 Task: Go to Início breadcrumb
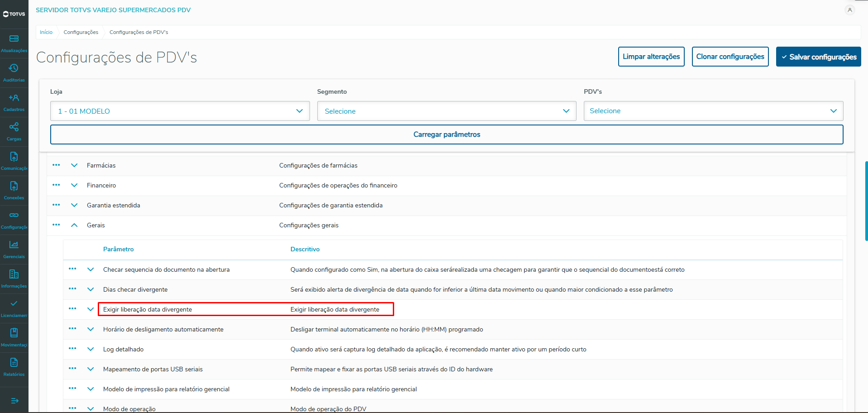tap(46, 32)
